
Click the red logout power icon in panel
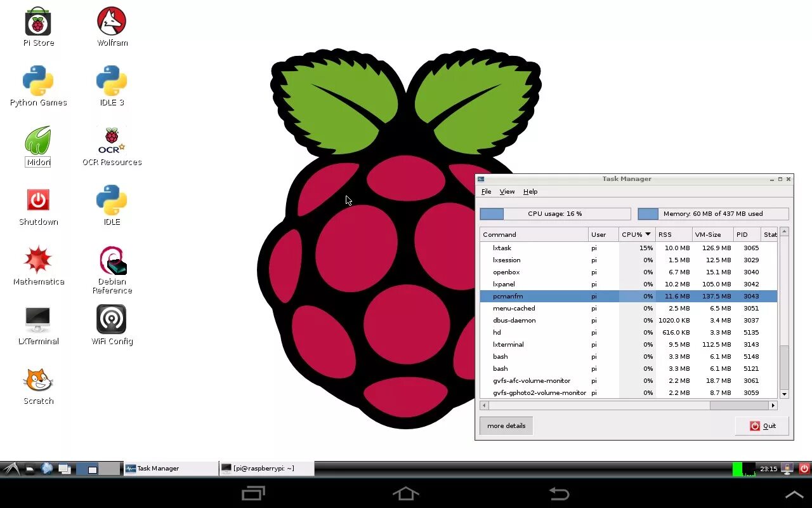(804, 469)
